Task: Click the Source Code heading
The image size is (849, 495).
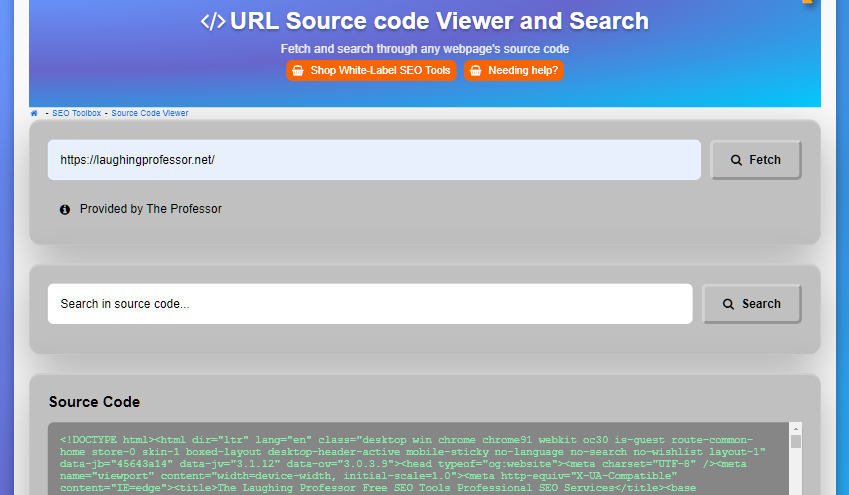Action: coord(94,402)
